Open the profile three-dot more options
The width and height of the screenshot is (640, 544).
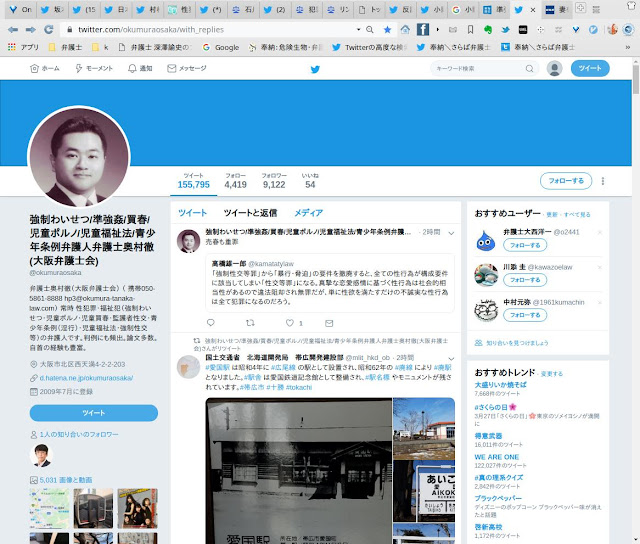coord(603,181)
